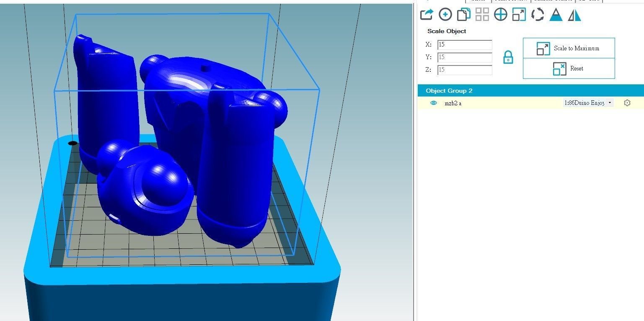Click the Z scale input field
This screenshot has height=321, width=644.
(x=465, y=70)
